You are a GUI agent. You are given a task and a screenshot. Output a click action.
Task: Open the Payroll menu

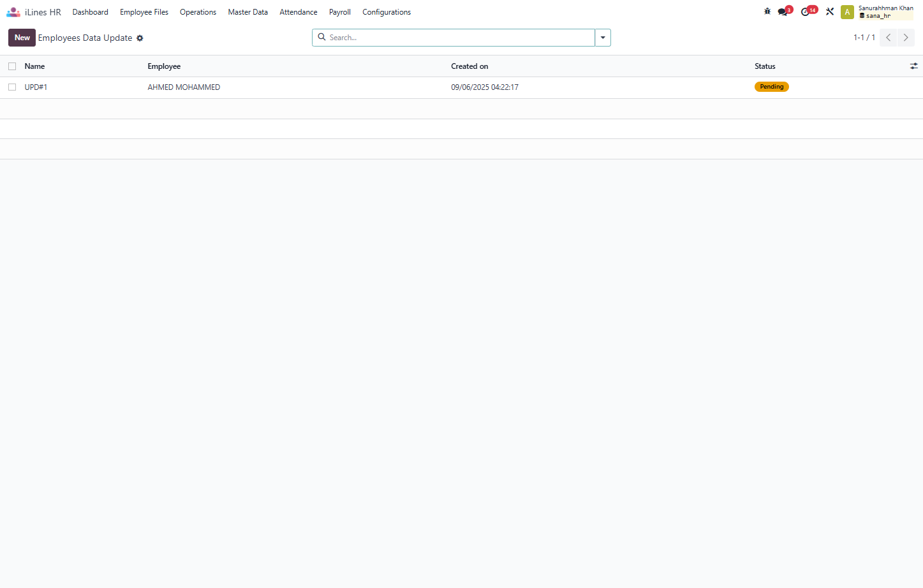coord(340,12)
